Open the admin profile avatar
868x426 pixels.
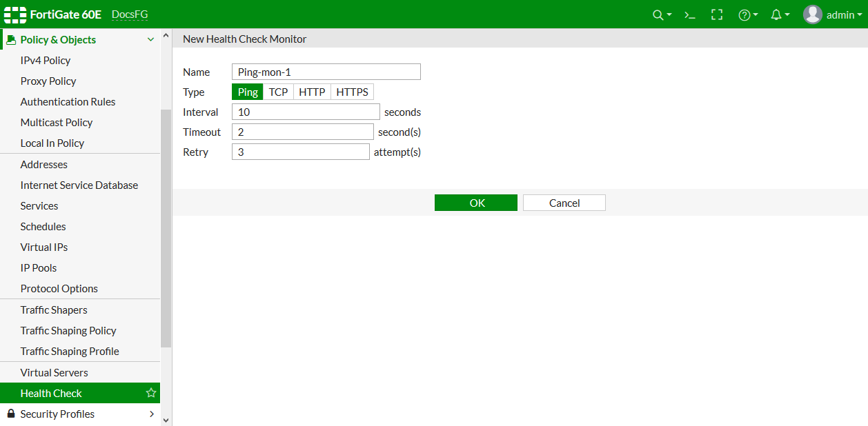coord(812,14)
